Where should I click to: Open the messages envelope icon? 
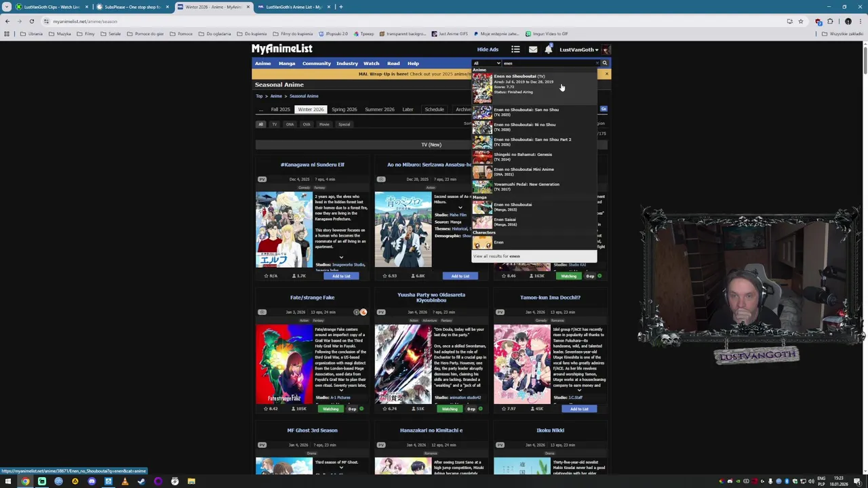click(x=533, y=49)
